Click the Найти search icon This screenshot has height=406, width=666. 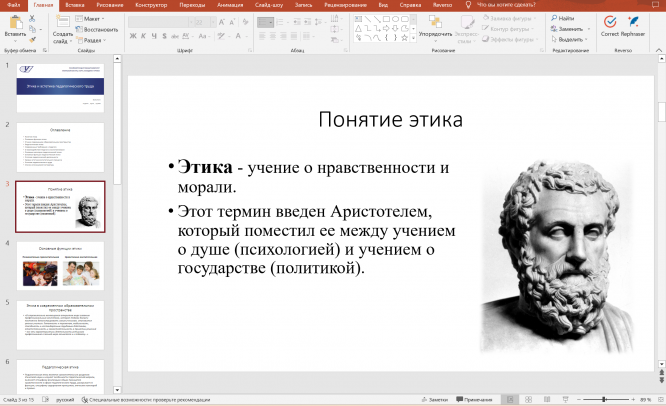pyautogui.click(x=565, y=18)
